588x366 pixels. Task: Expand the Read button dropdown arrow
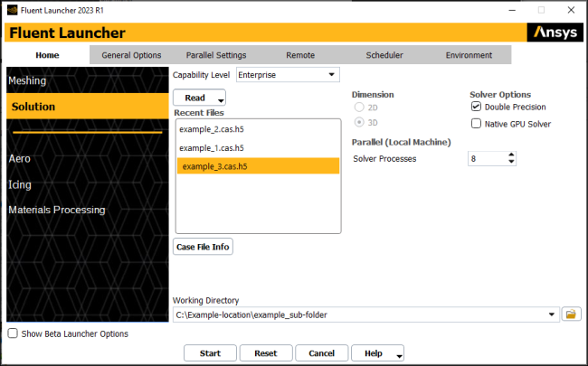[221, 100]
